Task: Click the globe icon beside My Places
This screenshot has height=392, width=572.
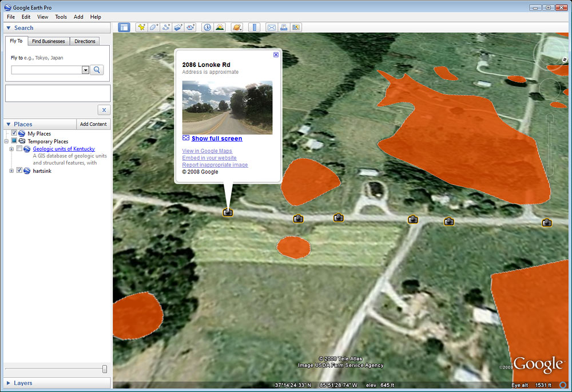Action: (22, 133)
